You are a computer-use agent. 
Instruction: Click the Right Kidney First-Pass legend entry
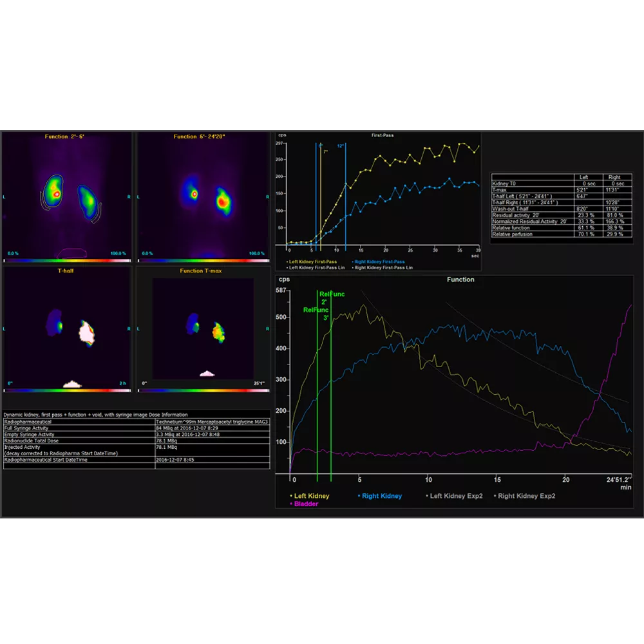[378, 261]
